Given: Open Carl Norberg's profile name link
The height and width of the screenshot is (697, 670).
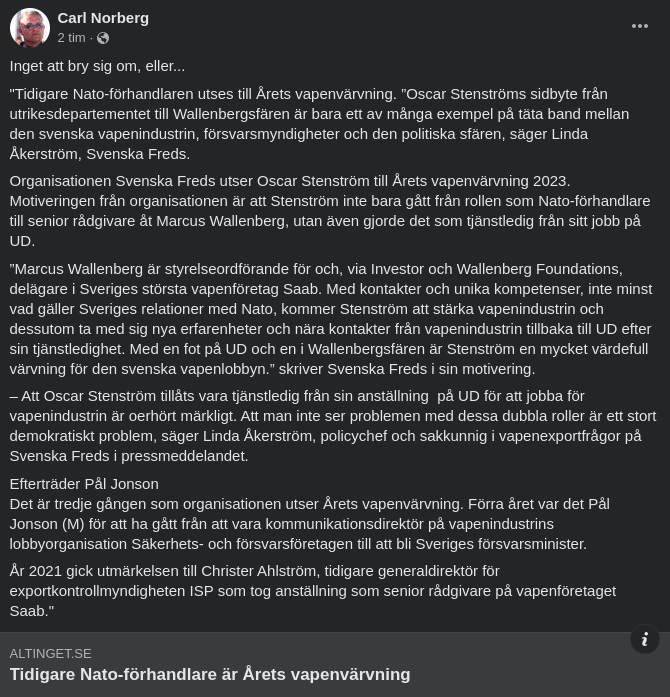Looking at the screenshot, I should pos(103,17).
